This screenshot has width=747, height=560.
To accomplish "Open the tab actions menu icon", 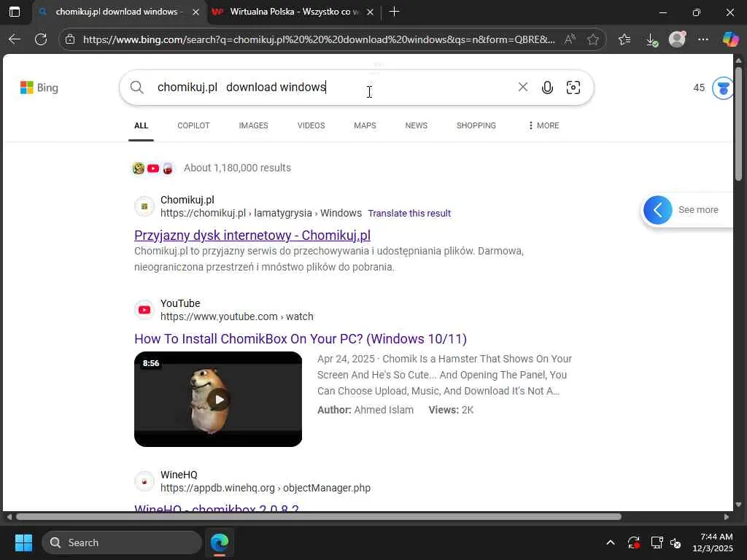I will (x=15, y=12).
